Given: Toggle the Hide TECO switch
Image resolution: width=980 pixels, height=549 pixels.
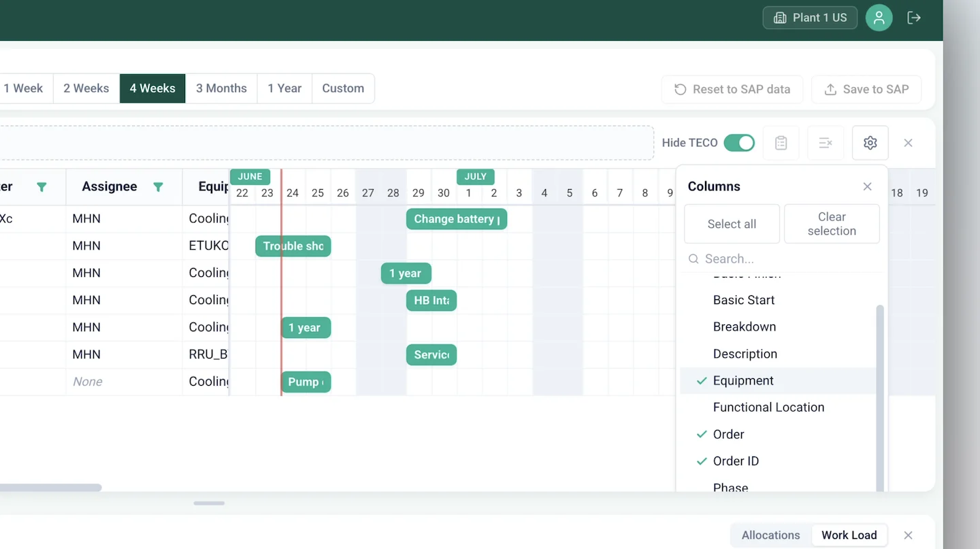Looking at the screenshot, I should [x=739, y=143].
